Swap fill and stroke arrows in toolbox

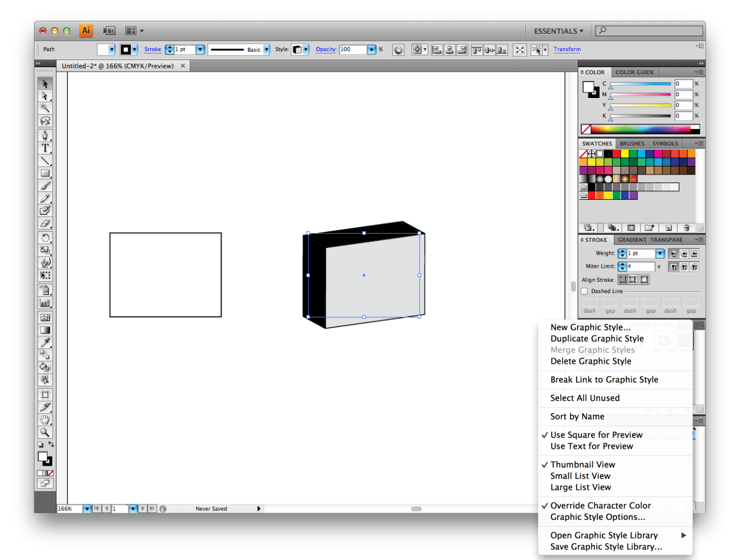[x=51, y=445]
